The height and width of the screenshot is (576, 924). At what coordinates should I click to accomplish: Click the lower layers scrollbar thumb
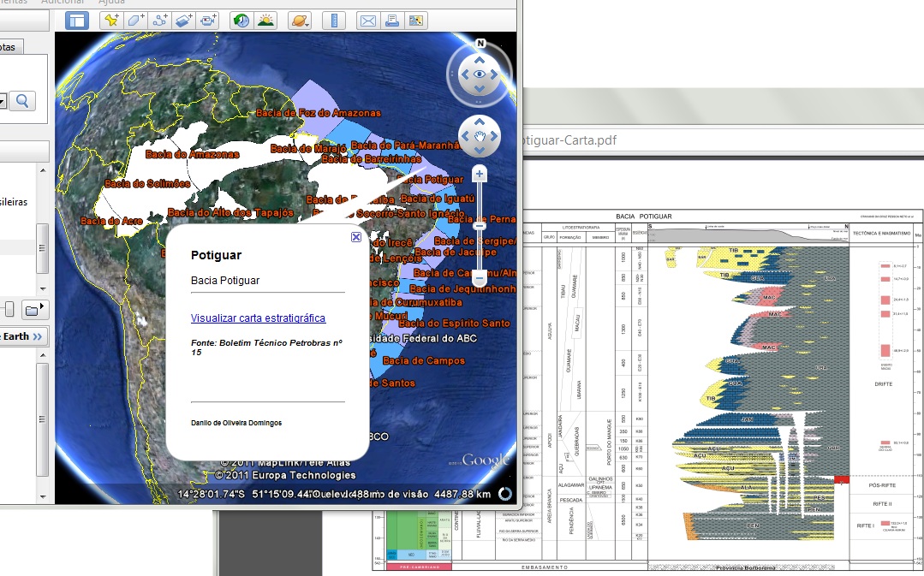pos(43,419)
